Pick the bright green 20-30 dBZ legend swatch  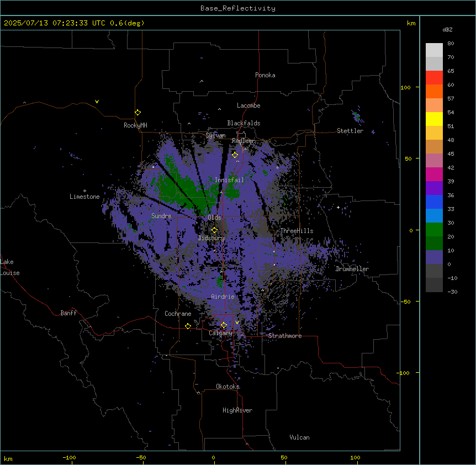(434, 230)
